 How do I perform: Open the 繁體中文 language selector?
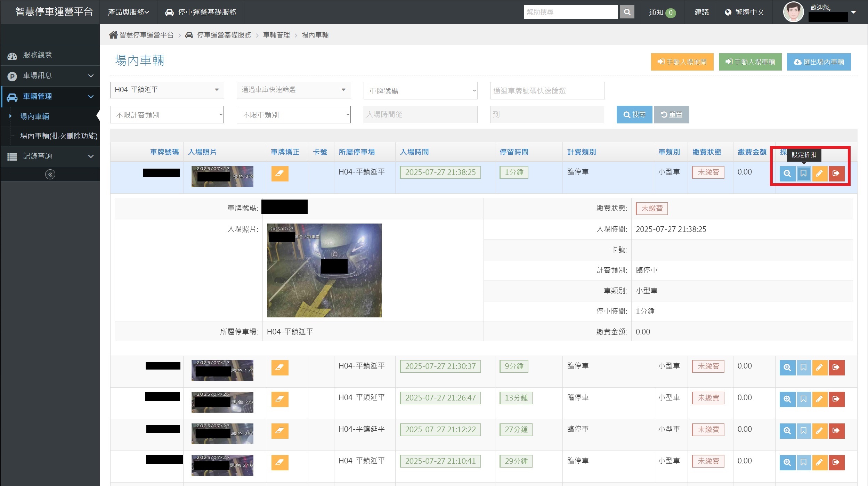click(x=745, y=12)
